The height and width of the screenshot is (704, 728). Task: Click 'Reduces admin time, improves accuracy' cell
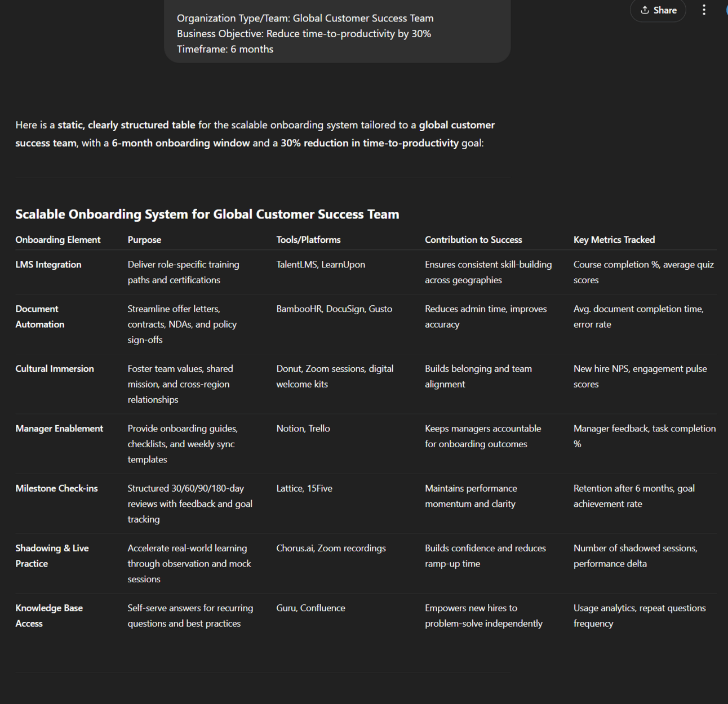[x=486, y=317]
